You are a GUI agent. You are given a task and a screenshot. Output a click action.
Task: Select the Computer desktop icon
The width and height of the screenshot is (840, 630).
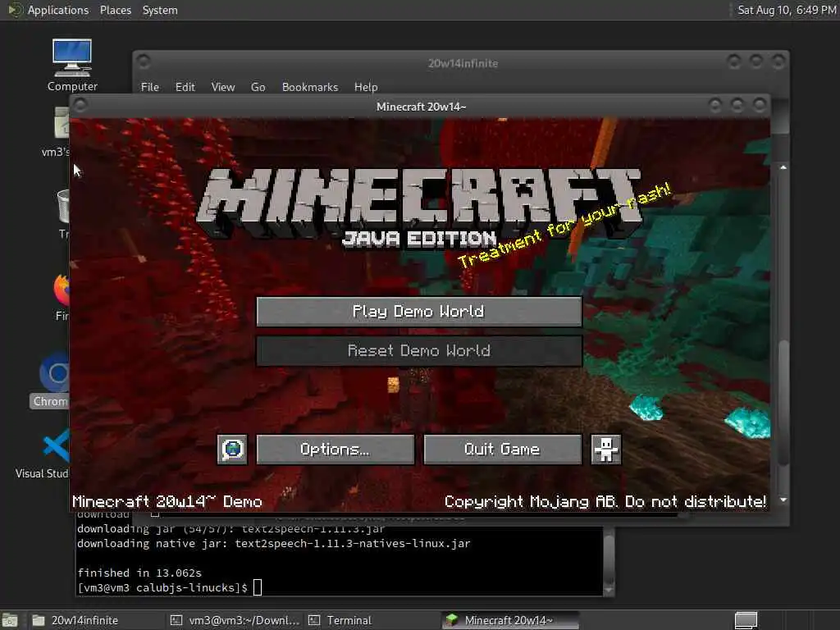(x=72, y=66)
